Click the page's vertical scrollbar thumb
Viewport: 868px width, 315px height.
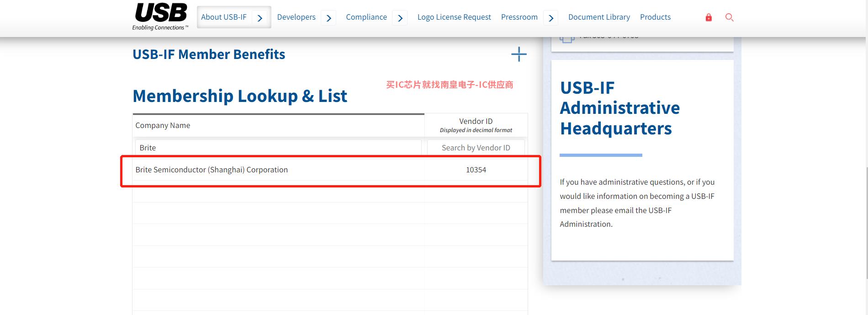coord(866,222)
